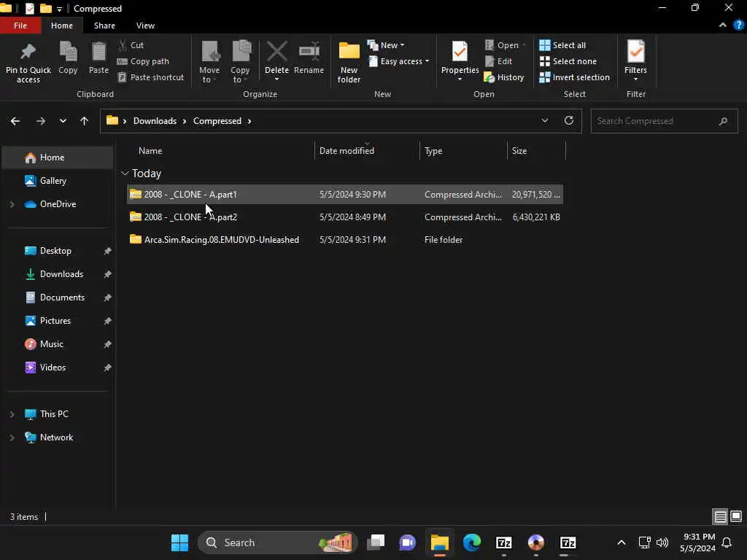Image resolution: width=747 pixels, height=560 pixels.
Task: Click the Edit command in ribbon
Action: coord(498,61)
